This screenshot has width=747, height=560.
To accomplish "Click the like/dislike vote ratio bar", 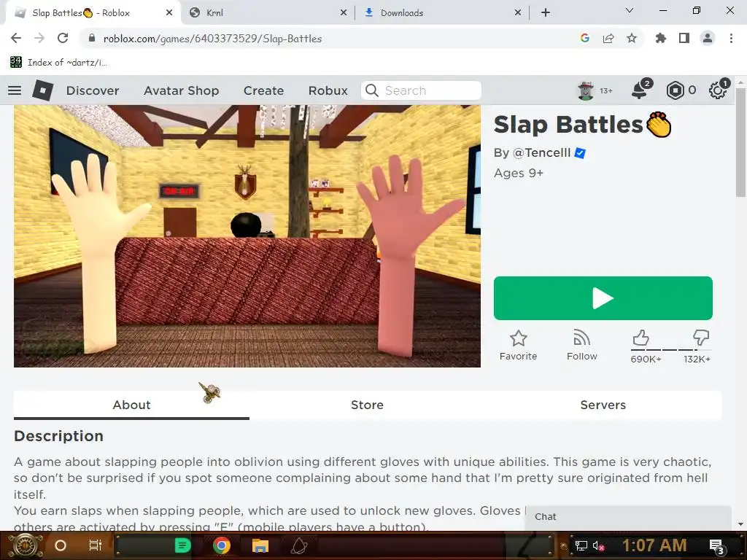I will coord(671,349).
